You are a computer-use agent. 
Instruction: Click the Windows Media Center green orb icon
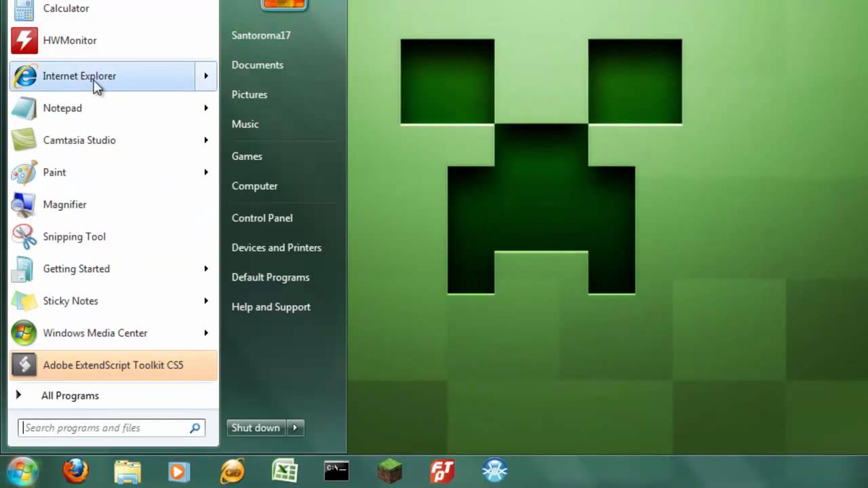point(24,333)
